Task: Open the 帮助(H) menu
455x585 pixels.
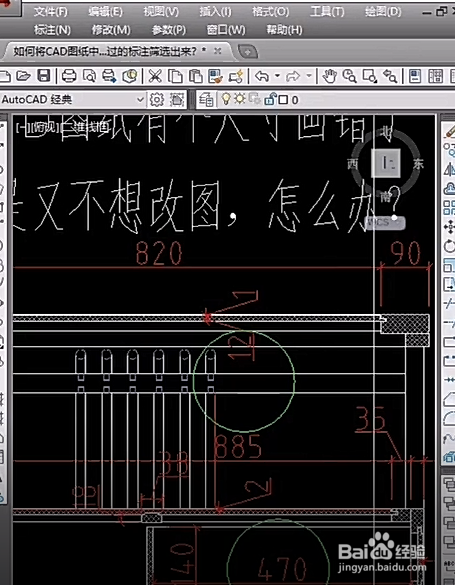Action: (284, 29)
